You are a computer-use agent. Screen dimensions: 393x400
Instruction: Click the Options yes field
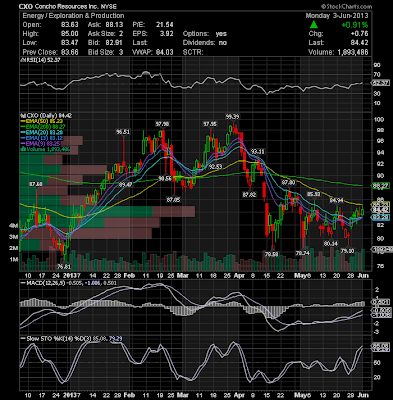click(205, 34)
